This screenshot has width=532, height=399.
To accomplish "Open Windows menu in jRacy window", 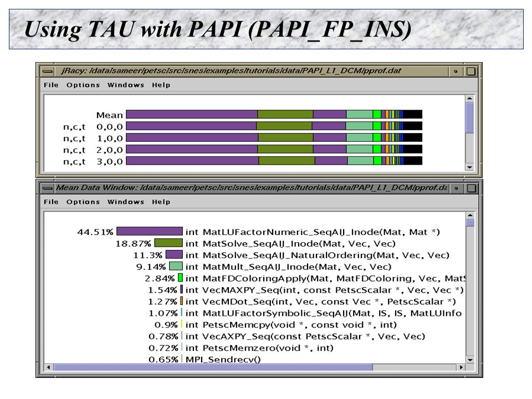I will pos(126,85).
